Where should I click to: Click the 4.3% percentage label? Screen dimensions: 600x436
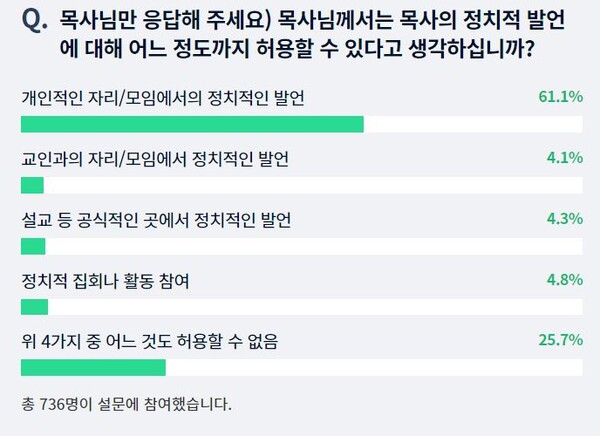(x=565, y=219)
